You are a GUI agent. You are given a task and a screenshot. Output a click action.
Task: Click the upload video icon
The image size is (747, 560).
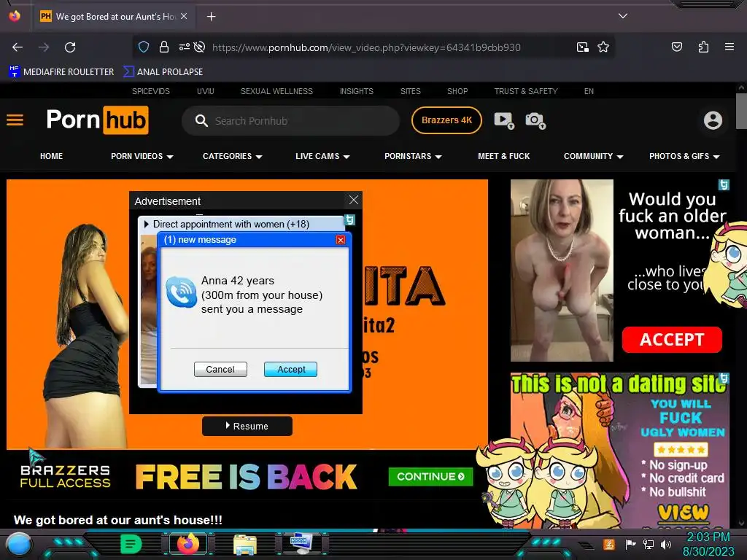coord(504,120)
